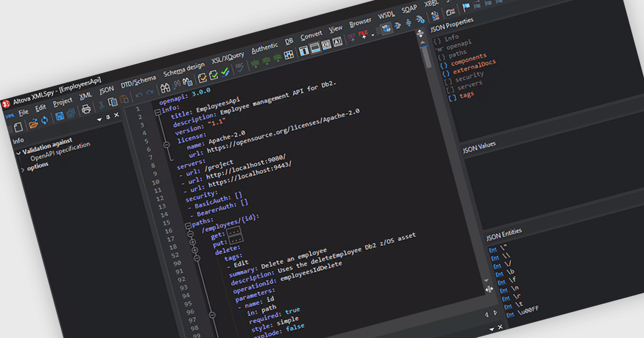Click the blue flag bookmark icon
The height and width of the screenshot is (338, 644).
(465, 7)
